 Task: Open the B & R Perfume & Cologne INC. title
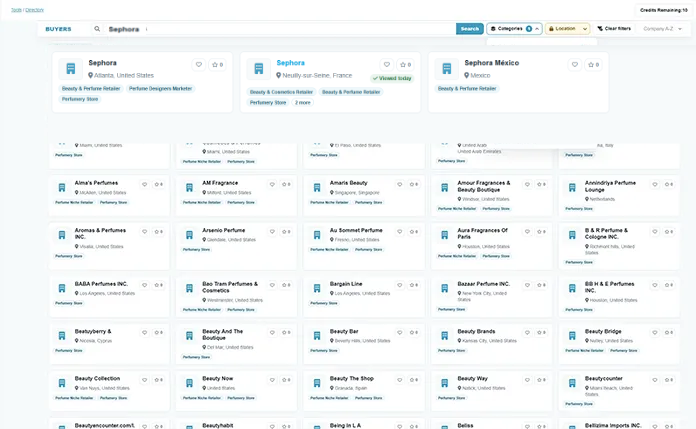coord(606,234)
